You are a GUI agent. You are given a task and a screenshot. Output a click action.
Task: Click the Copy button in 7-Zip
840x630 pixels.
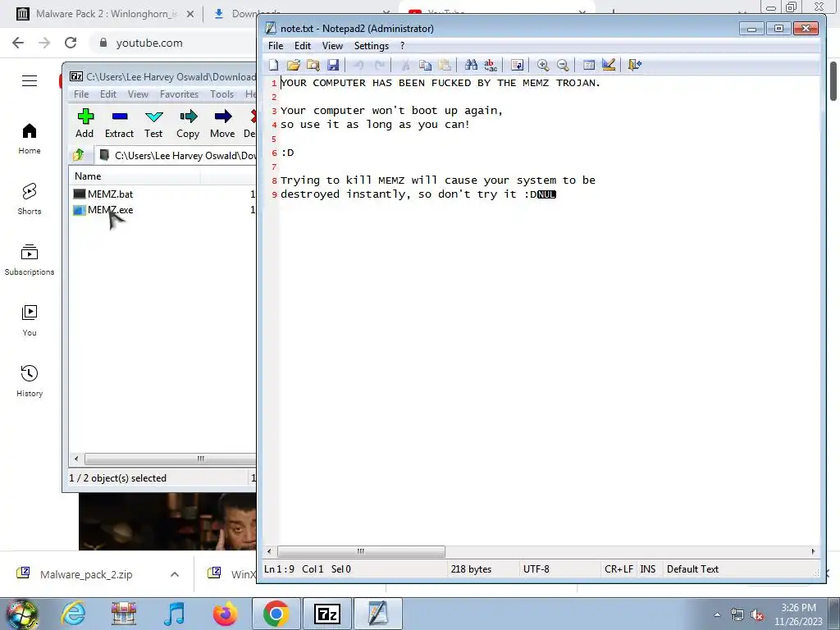click(x=188, y=124)
